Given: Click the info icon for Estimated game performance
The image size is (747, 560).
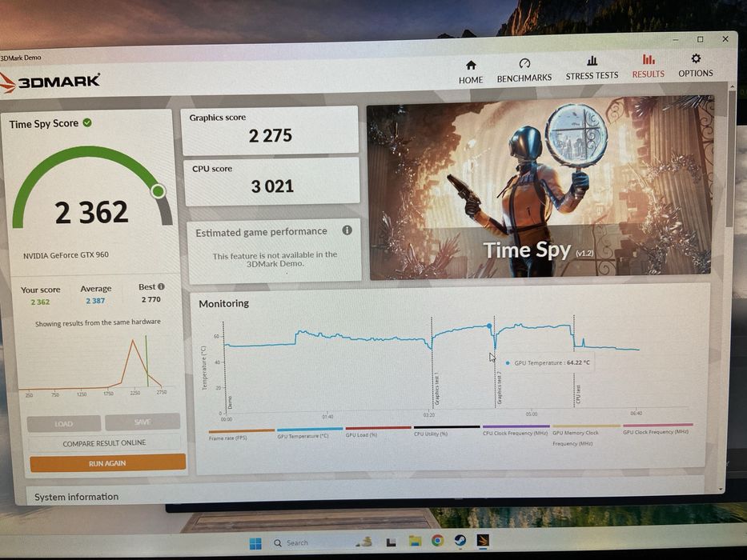Looking at the screenshot, I should click(347, 230).
